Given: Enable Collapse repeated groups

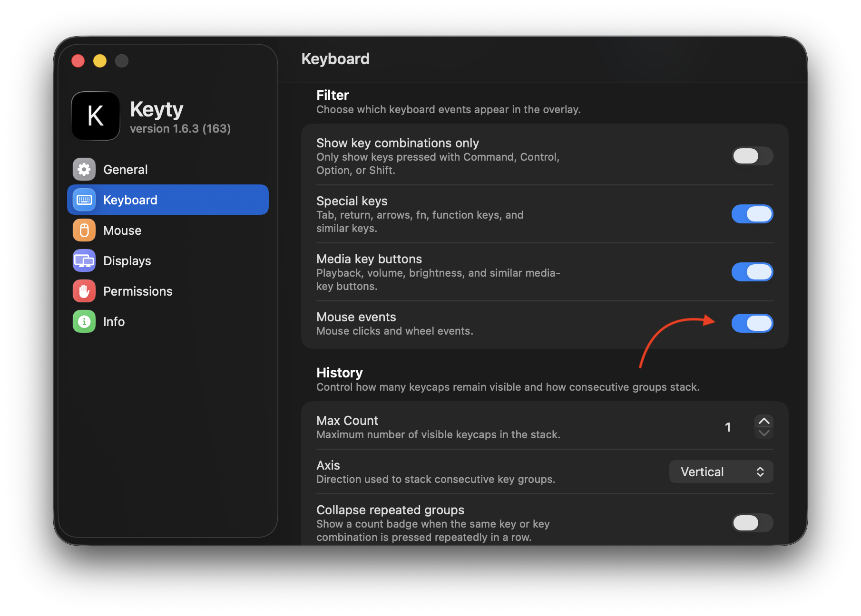Looking at the screenshot, I should pyautogui.click(x=752, y=523).
